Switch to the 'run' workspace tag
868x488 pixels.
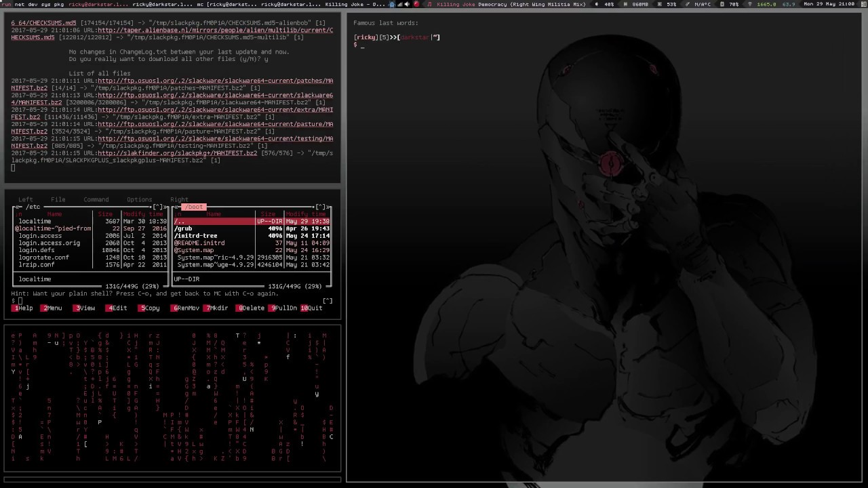(7, 4)
